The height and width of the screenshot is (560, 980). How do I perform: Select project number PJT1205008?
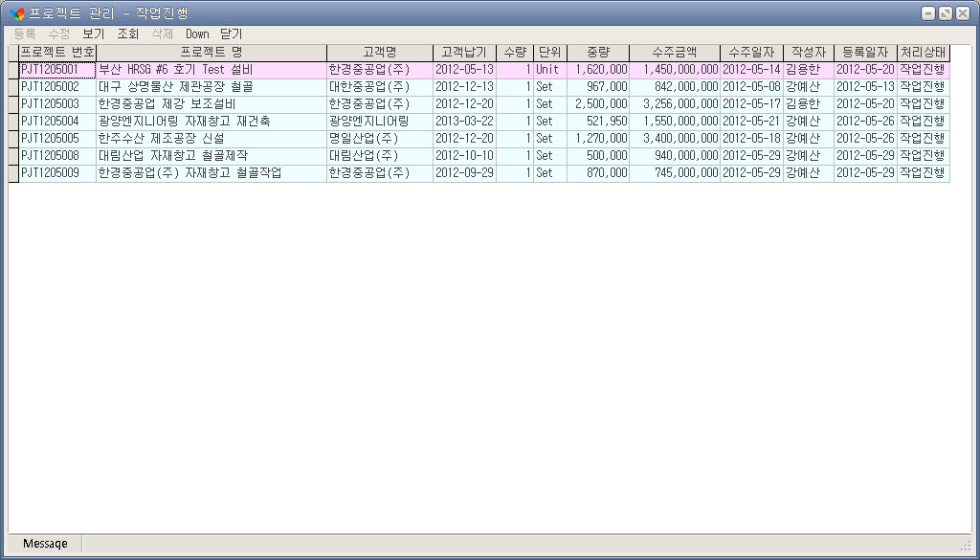tap(57, 156)
